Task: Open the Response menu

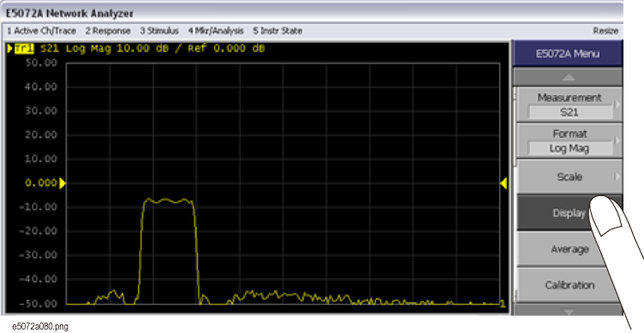Action: [x=108, y=31]
